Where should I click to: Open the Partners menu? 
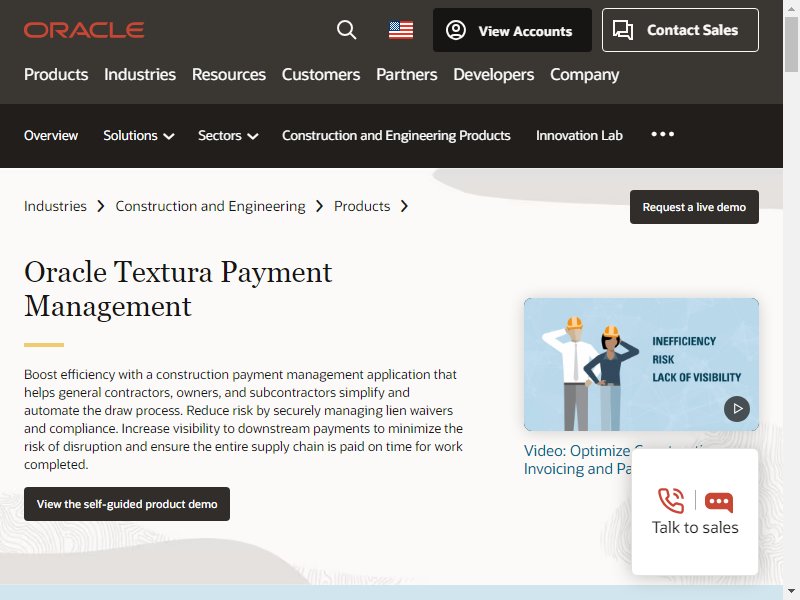click(x=407, y=74)
